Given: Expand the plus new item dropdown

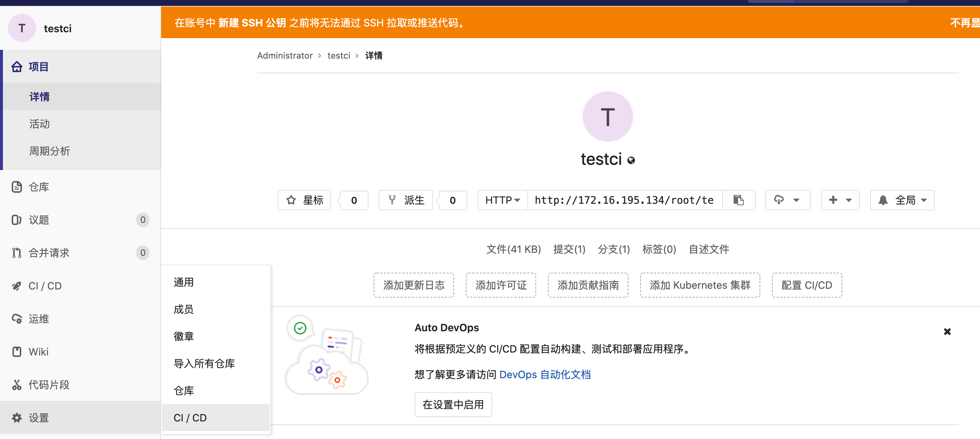Looking at the screenshot, I should pyautogui.click(x=840, y=200).
